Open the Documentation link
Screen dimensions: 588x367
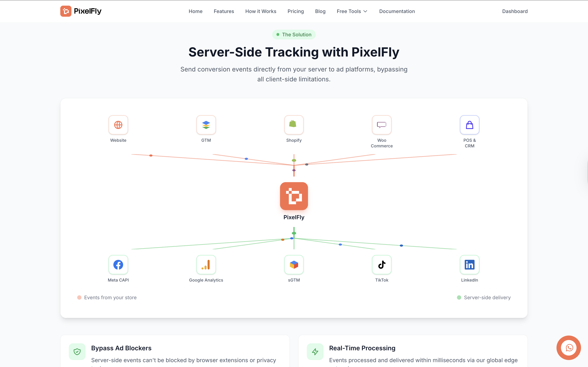pos(397,11)
